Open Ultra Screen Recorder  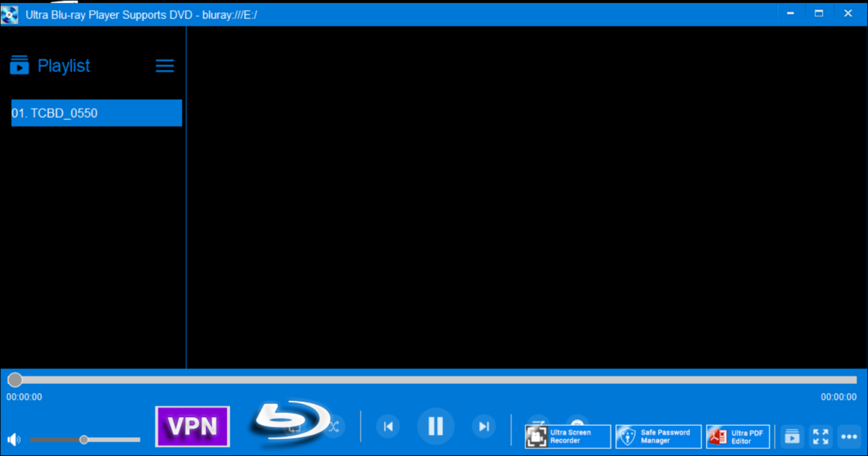(567, 436)
